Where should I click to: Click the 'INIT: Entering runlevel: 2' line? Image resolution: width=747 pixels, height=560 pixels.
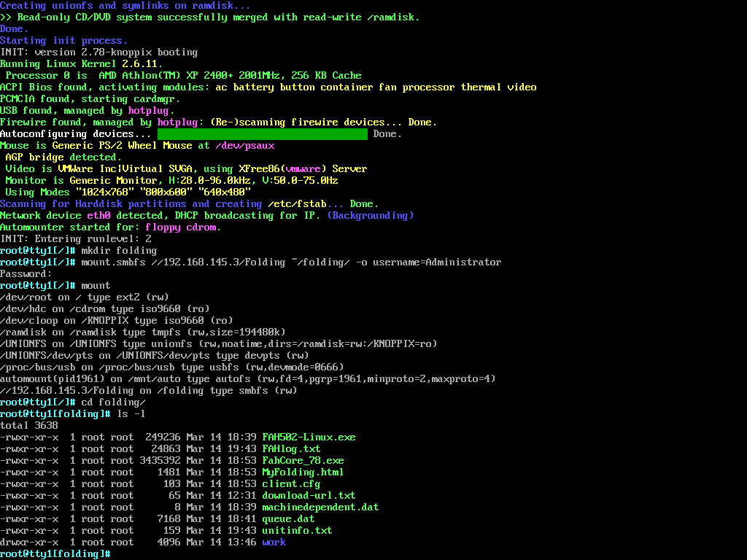click(76, 239)
